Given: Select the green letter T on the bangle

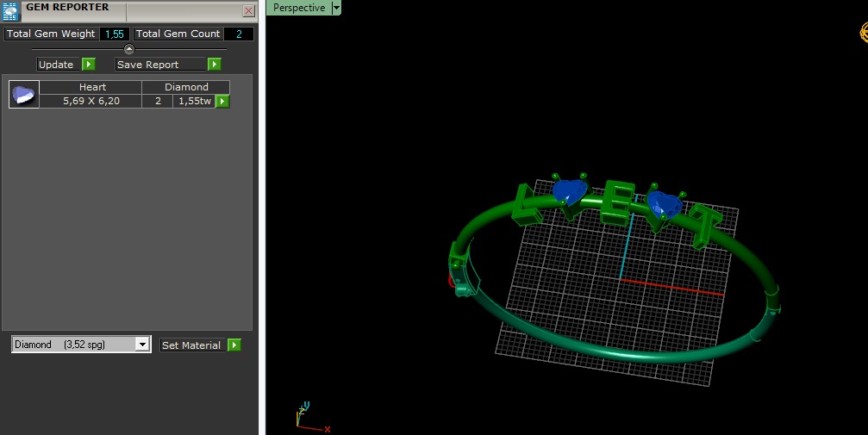Looking at the screenshot, I should coord(705,226).
